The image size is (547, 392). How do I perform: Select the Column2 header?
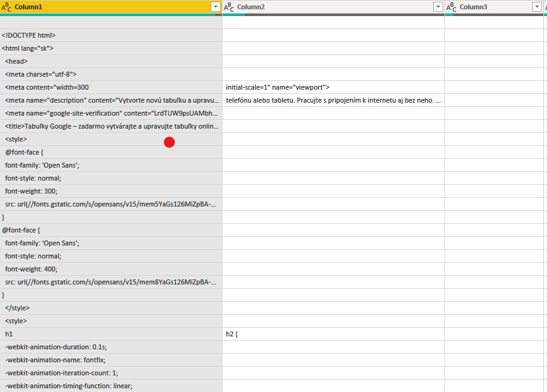click(x=334, y=7)
